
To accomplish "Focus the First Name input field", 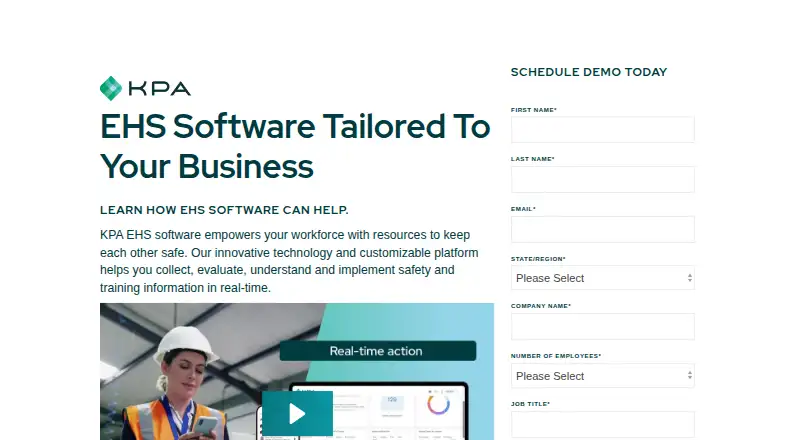I will pyautogui.click(x=603, y=130).
